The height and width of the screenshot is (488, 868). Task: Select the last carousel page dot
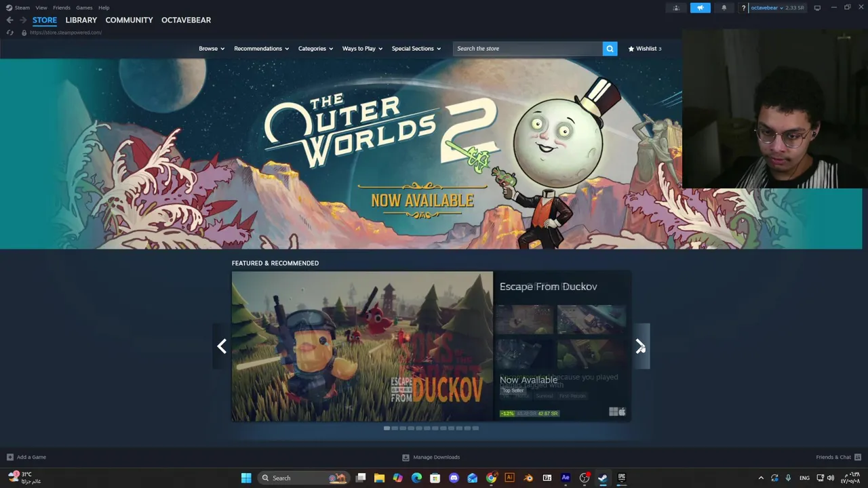pyautogui.click(x=475, y=428)
